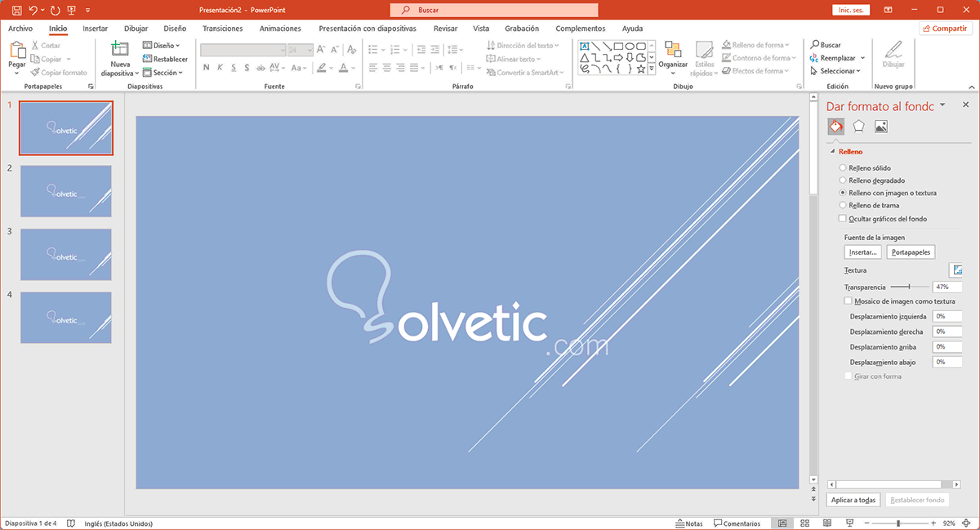This screenshot has height=530, width=980.
Task: Open the Imagen picture tab in pane
Action: click(x=880, y=127)
